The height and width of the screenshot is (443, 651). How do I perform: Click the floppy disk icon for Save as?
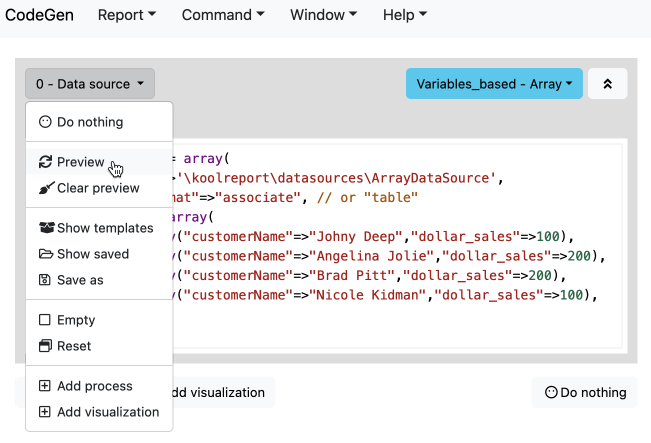tap(44, 280)
